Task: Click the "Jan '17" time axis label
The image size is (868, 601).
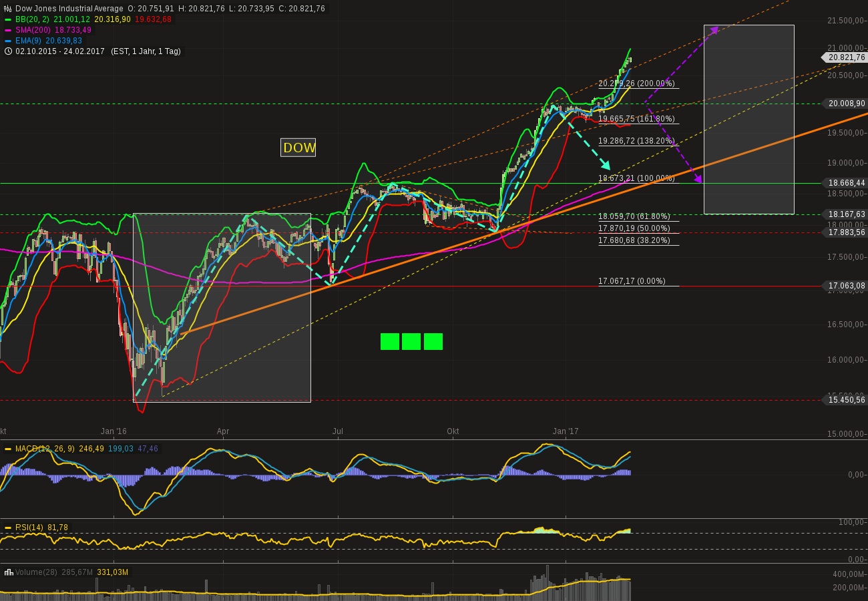Action: 566,431
